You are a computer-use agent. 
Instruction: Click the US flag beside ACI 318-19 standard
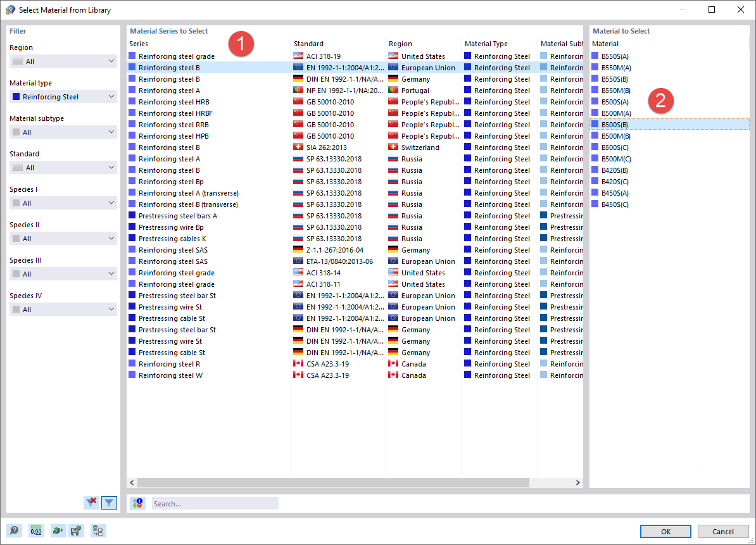pyautogui.click(x=298, y=56)
